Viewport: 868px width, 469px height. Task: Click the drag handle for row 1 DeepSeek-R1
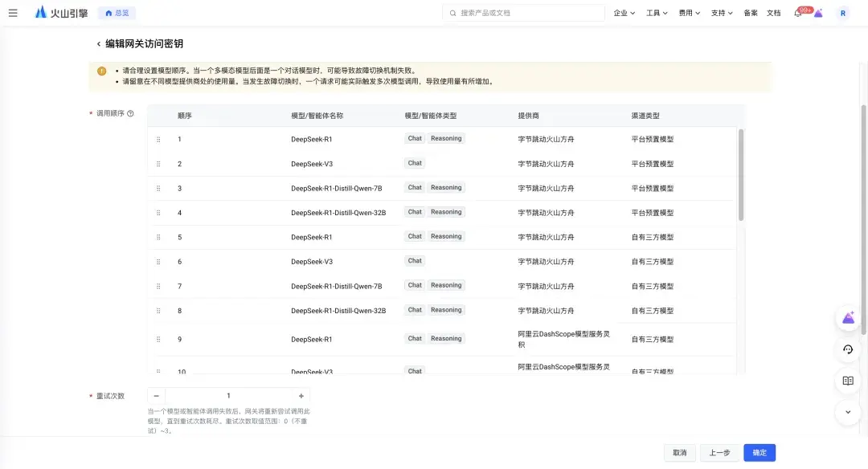(158, 140)
